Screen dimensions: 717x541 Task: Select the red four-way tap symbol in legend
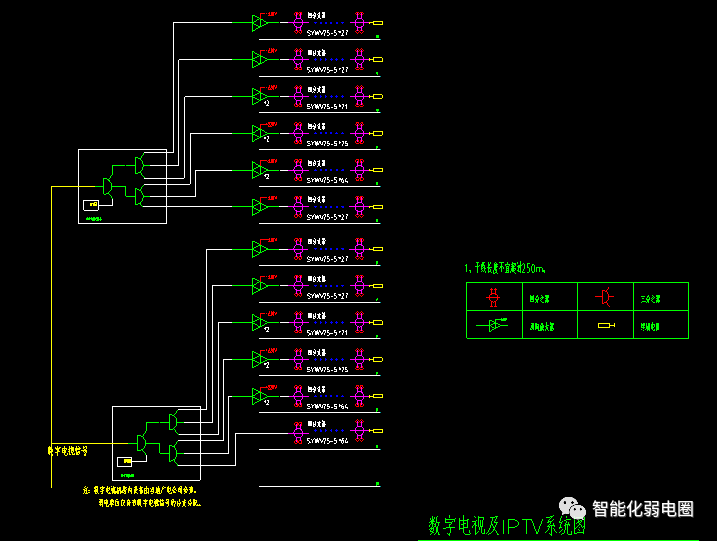click(493, 297)
